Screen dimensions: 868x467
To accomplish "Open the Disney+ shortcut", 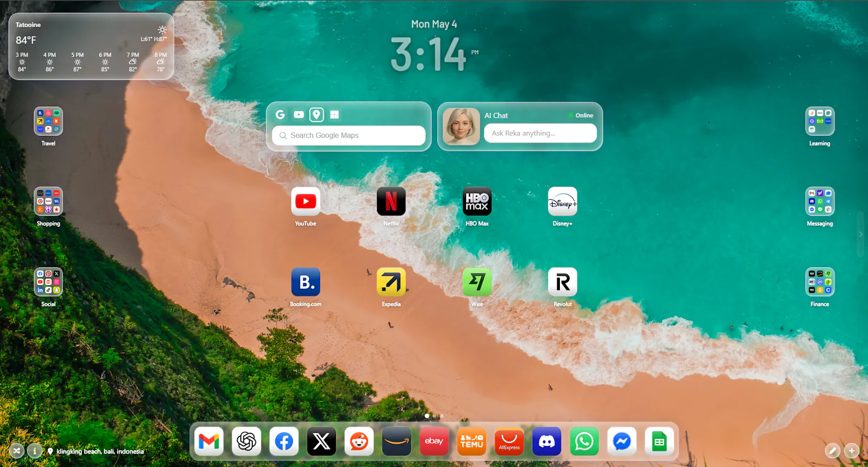I will click(x=563, y=201).
